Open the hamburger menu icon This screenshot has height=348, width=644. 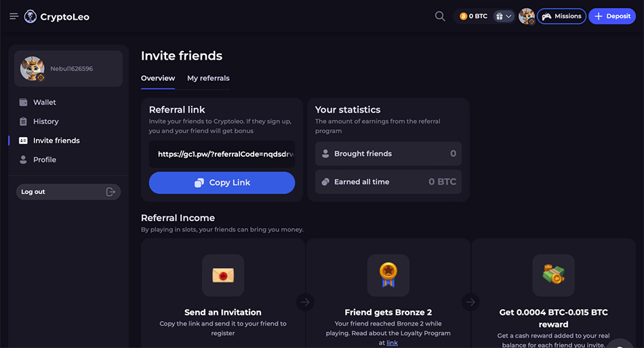[x=14, y=16]
